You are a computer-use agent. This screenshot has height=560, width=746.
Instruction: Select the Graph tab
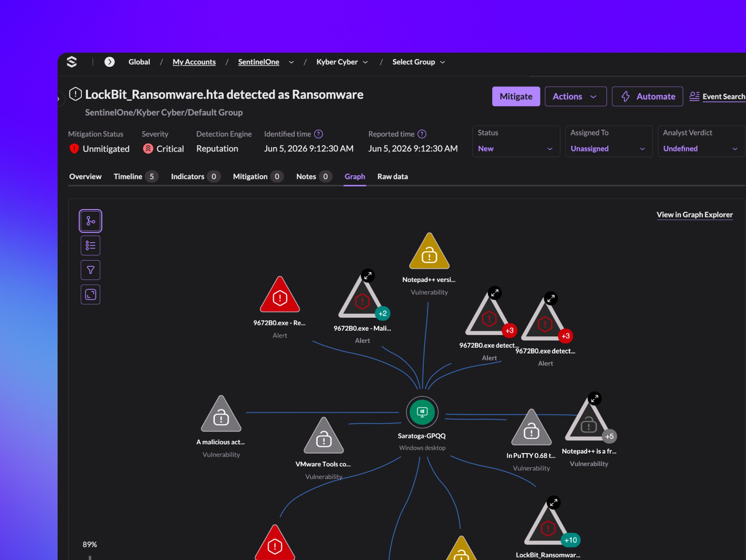(355, 176)
